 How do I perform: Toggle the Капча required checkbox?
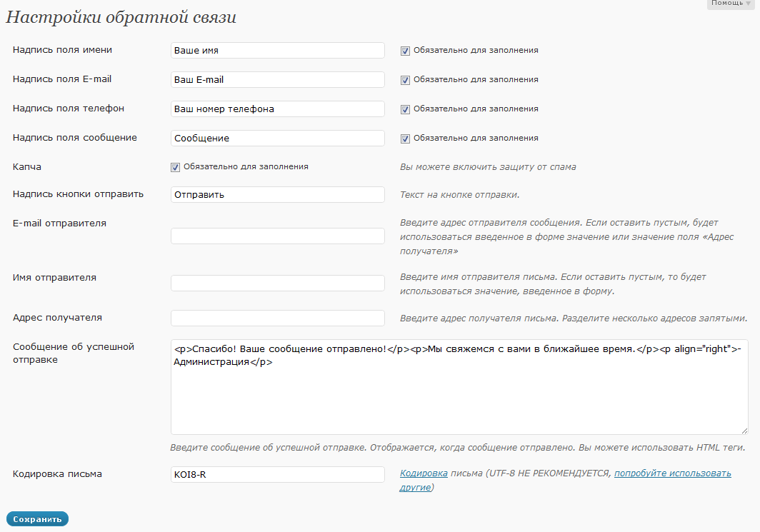176,167
